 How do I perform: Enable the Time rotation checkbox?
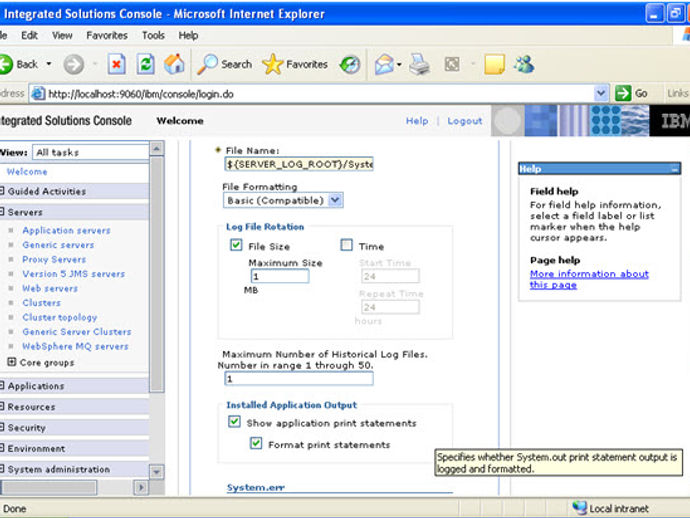347,245
